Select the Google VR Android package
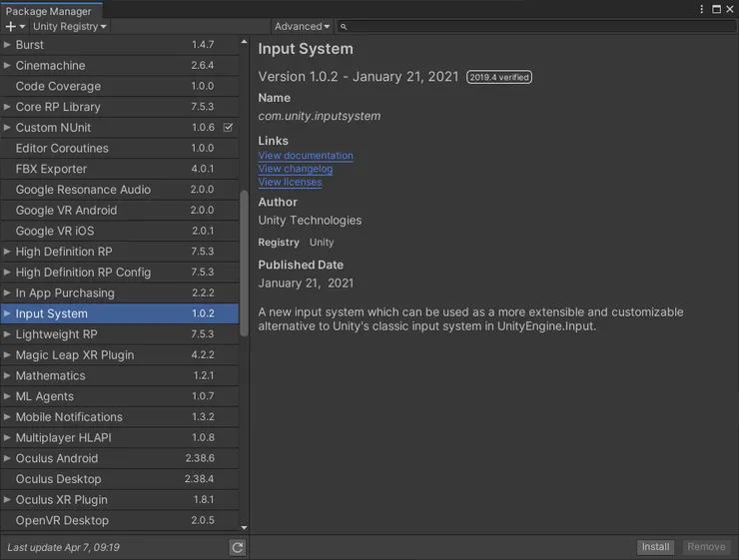This screenshot has height=560, width=739. pyautogui.click(x=66, y=211)
